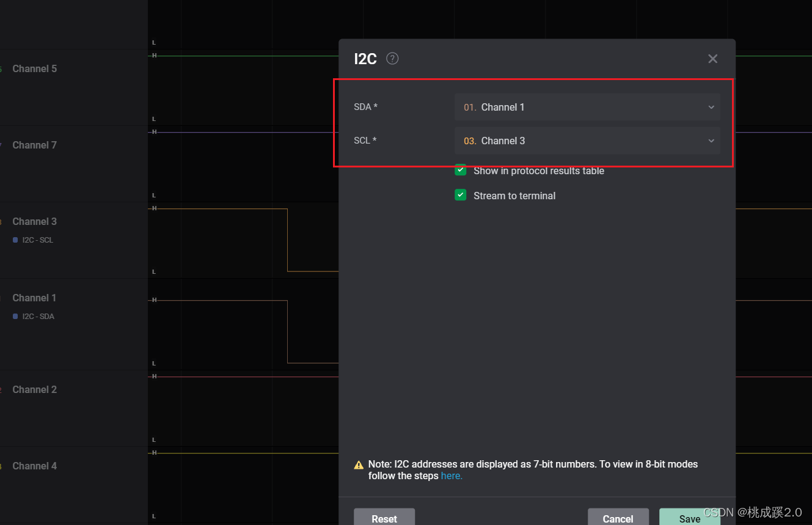Click the Reset button

coord(384,517)
